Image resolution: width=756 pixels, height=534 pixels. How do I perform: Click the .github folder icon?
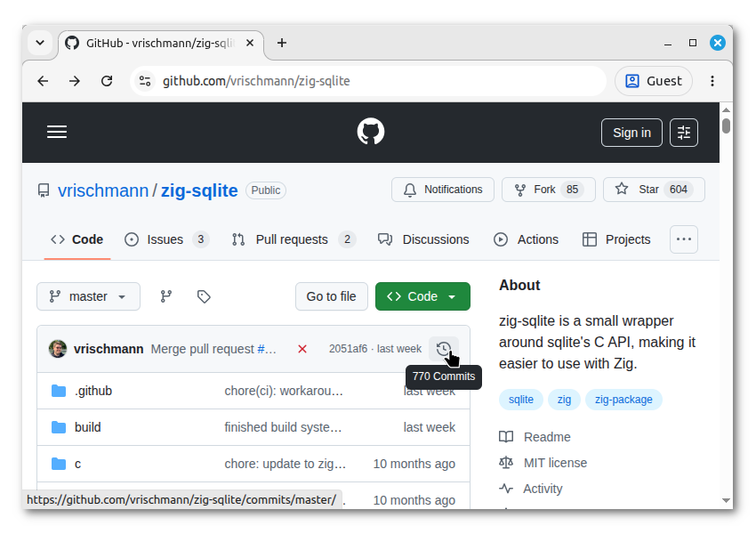tap(59, 391)
